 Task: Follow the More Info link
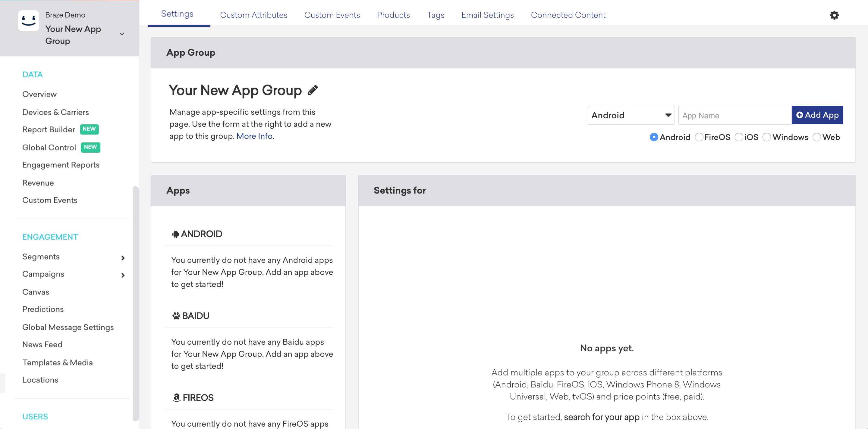[254, 136]
